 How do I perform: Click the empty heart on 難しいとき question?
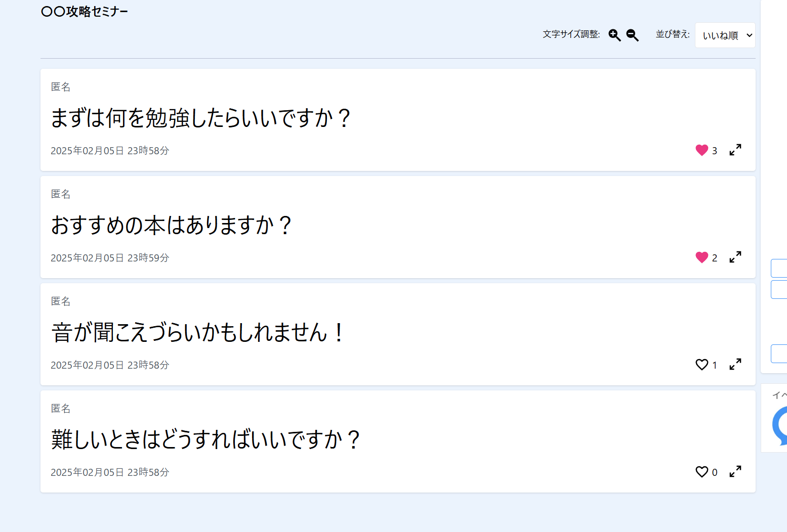pyautogui.click(x=702, y=471)
